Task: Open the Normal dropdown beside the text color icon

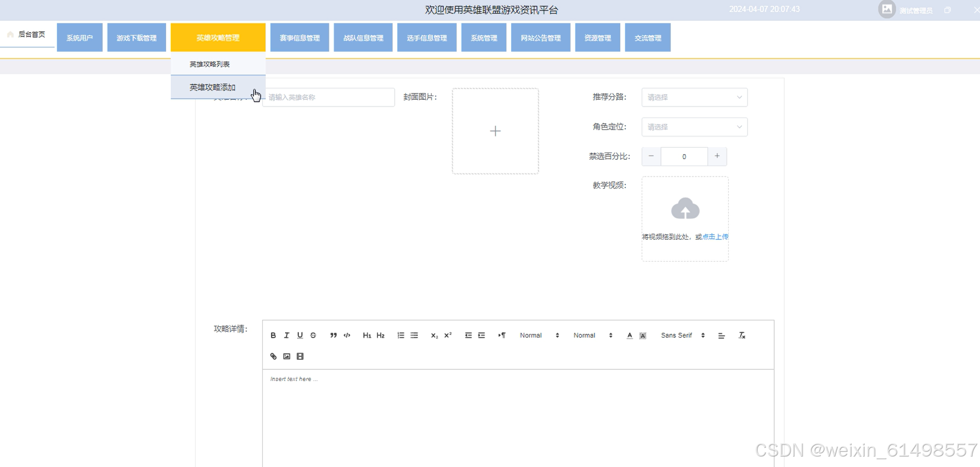Action: pos(593,335)
